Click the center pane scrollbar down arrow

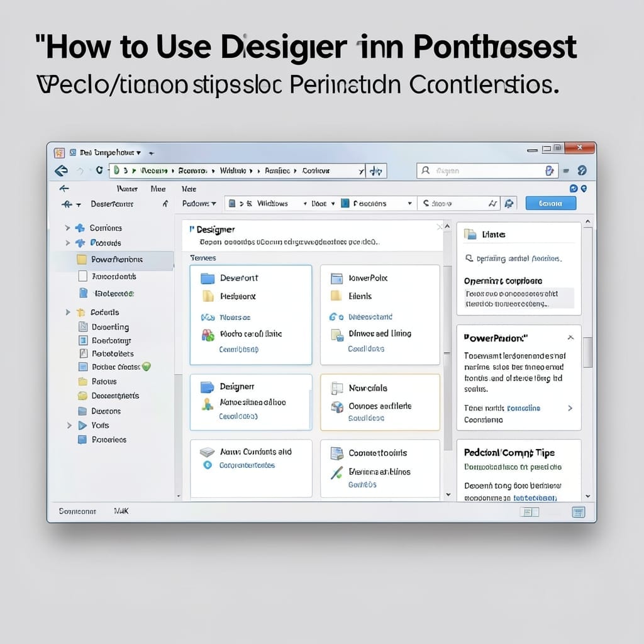coord(448,494)
